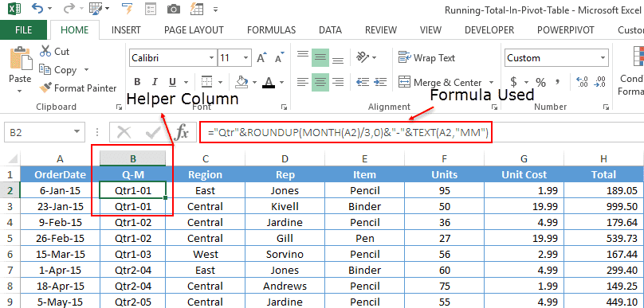644x308 pixels.
Task: Click the Font Color A swatch
Action: (x=269, y=82)
